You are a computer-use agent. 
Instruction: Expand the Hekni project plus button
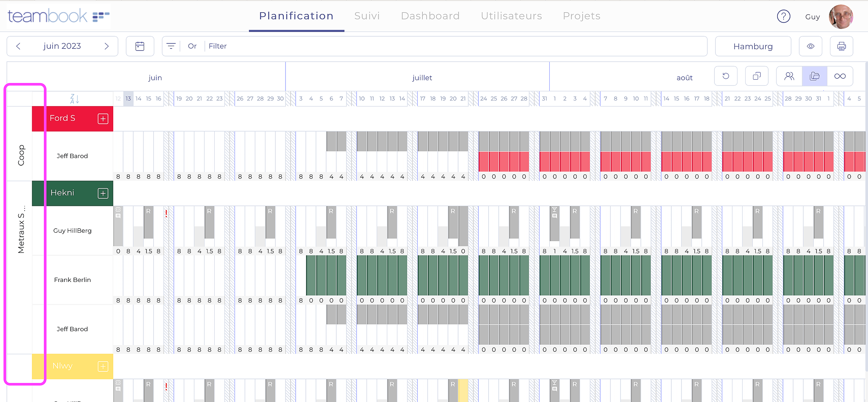pos(103,193)
